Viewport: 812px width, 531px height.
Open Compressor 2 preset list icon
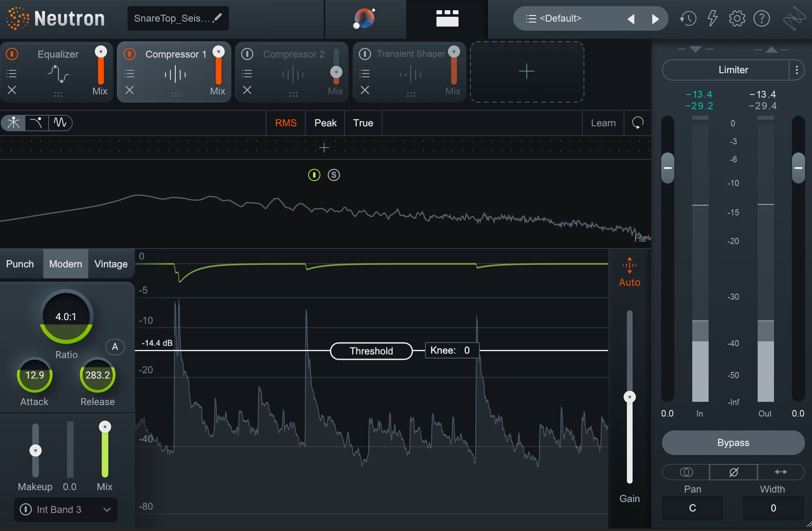(x=247, y=74)
